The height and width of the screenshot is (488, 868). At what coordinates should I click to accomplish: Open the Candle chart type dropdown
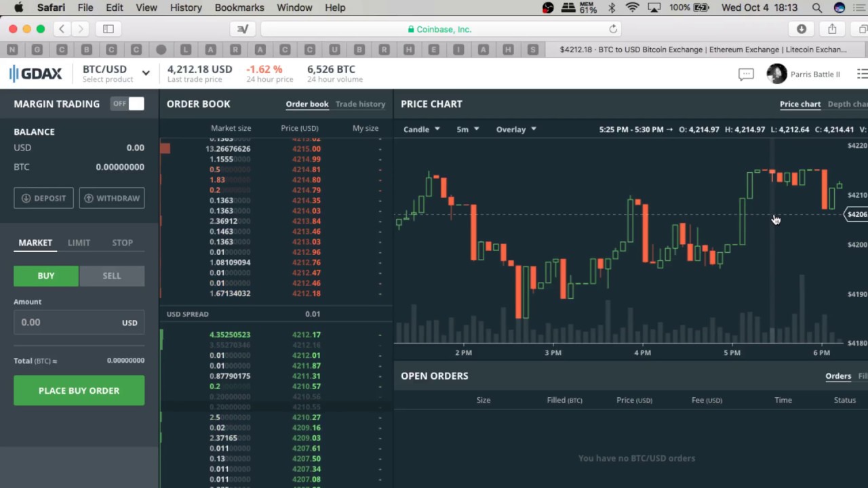coord(422,129)
